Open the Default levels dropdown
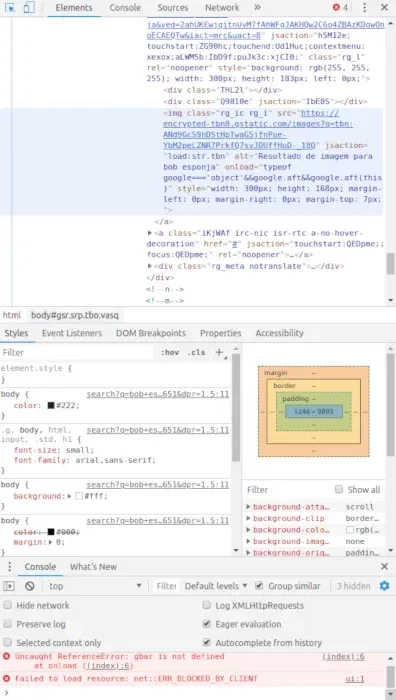Viewport: 396px width, 700px height. (216, 586)
